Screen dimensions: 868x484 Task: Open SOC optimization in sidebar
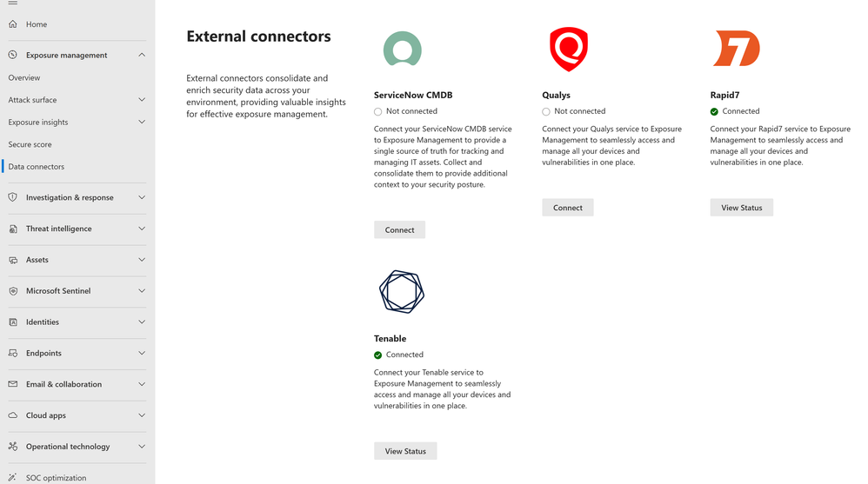pyautogui.click(x=56, y=478)
